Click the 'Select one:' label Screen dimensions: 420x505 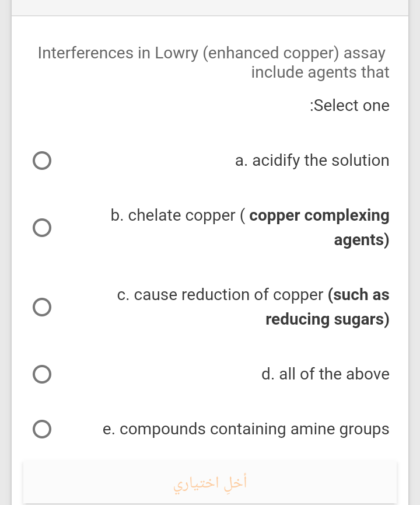(x=350, y=105)
